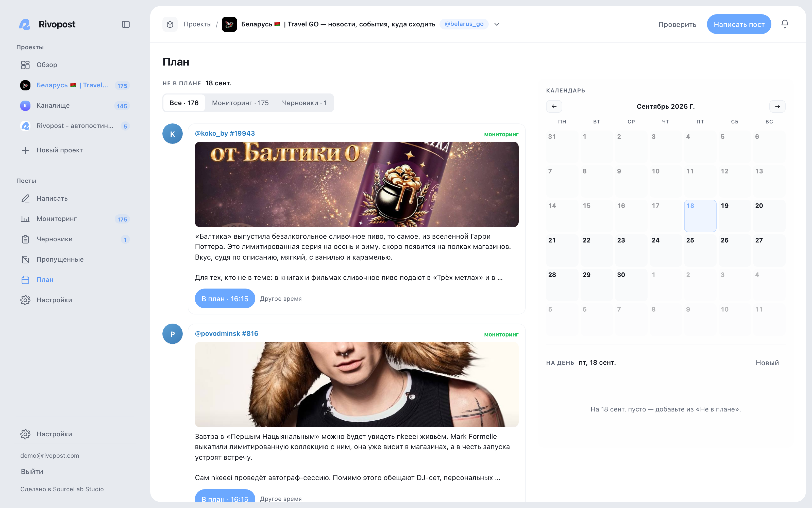The height and width of the screenshot is (508, 812).
Task: Choose Другое время for the koko_by post
Action: pyautogui.click(x=281, y=299)
